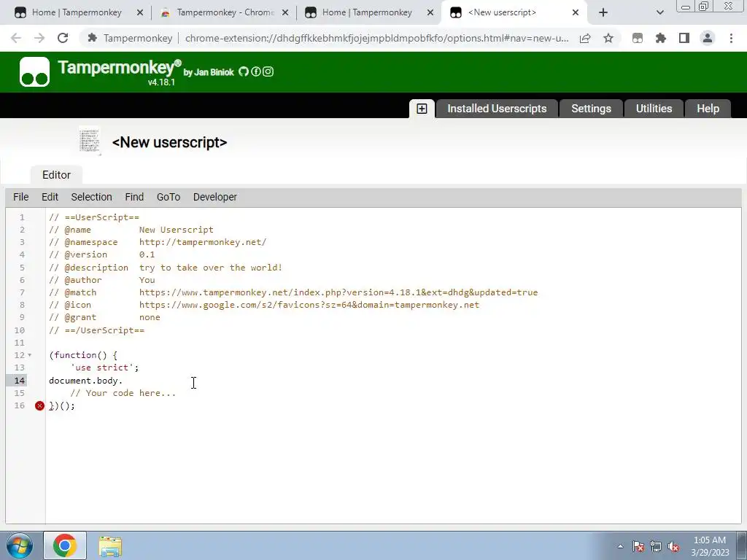Open the Developer menu in the editor
The height and width of the screenshot is (560, 747).
215,197
